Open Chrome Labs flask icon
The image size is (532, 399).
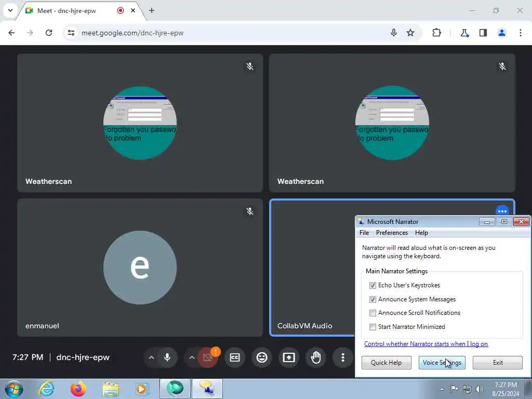pyautogui.click(x=464, y=33)
